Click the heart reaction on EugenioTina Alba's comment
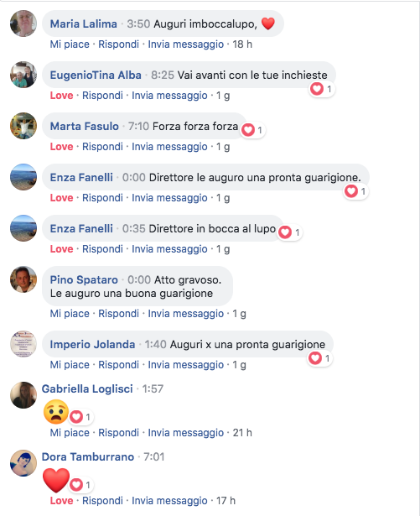420x516 pixels. 322,89
